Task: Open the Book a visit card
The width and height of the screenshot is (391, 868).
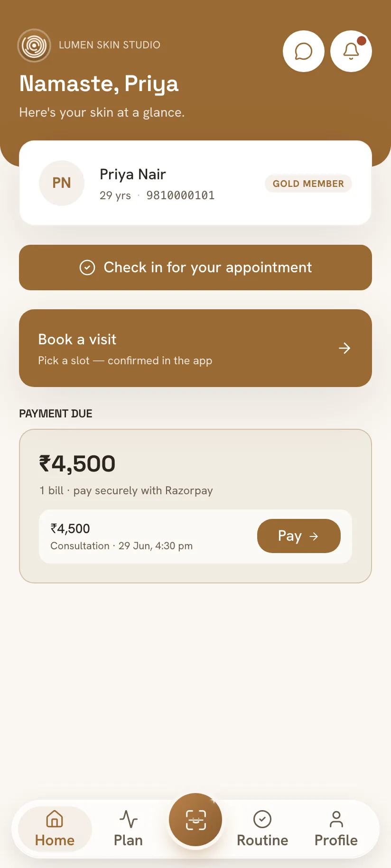Action: coord(195,348)
